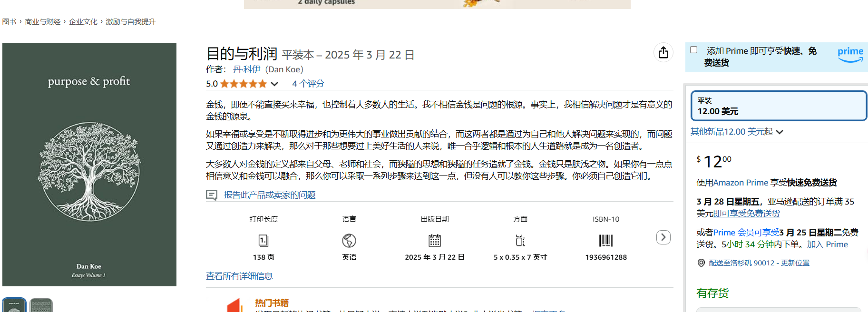Click the orange hot books badge icon

236,305
